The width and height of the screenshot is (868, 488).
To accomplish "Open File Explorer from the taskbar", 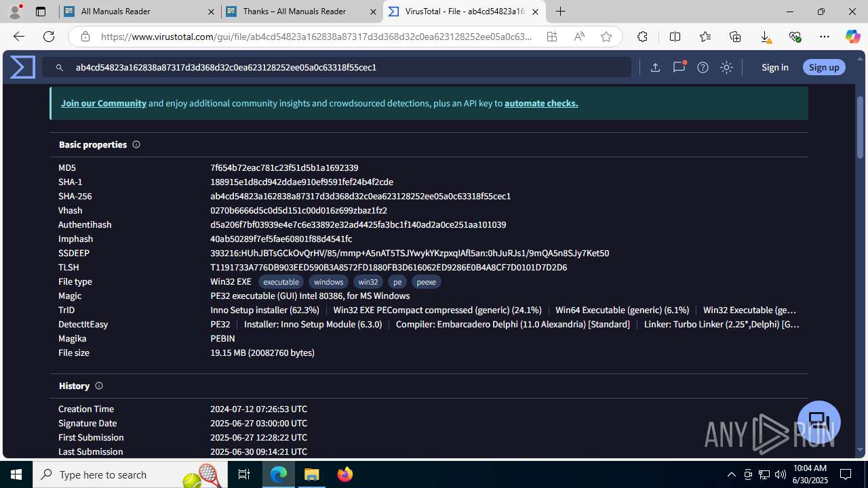I will pyautogui.click(x=312, y=474).
